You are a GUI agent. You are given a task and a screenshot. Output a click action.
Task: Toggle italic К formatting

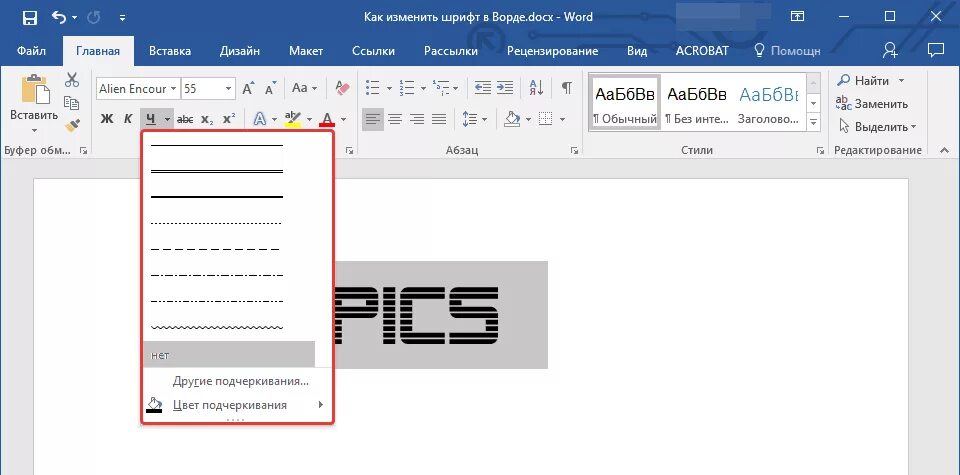pyautogui.click(x=128, y=119)
